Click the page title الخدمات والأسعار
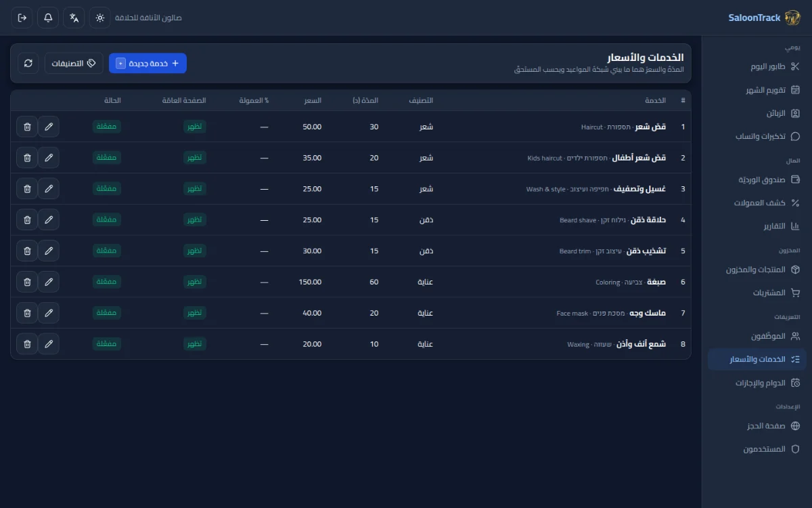Screen dimensions: 812x508 [x=646, y=57]
